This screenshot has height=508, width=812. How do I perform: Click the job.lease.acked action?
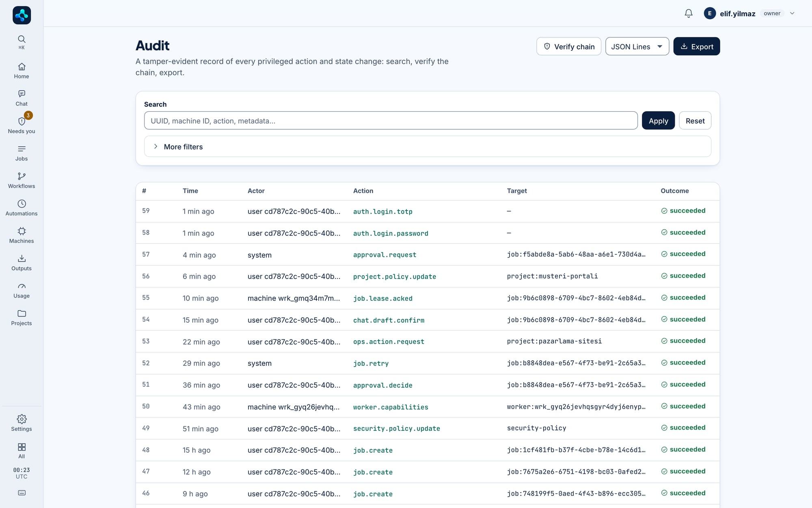(x=383, y=298)
